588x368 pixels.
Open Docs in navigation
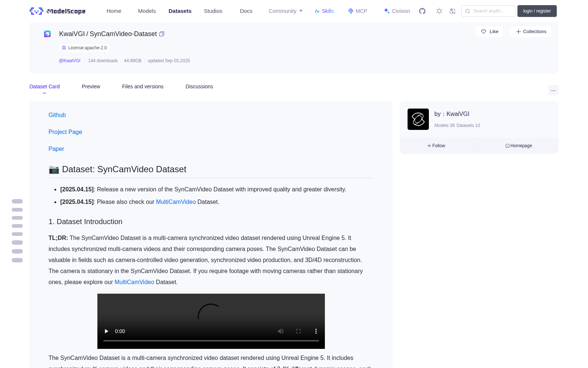[246, 11]
